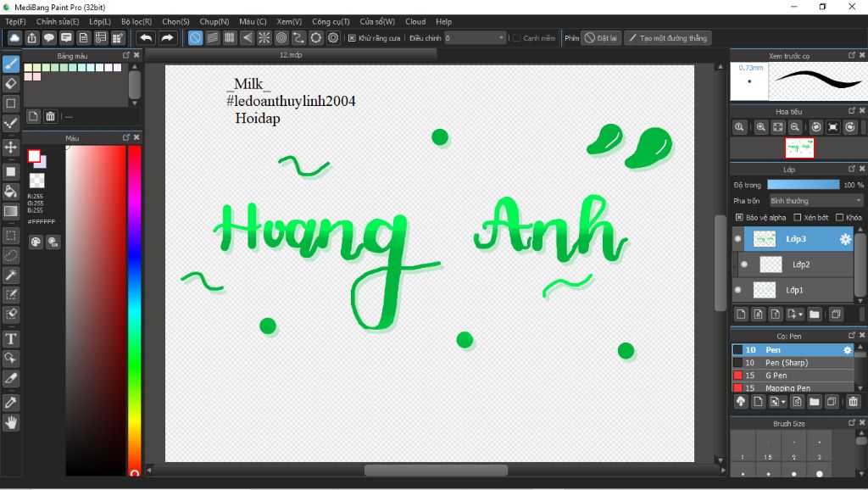This screenshot has height=490, width=868.
Task: Click zoom out in Navigator panel
Action: 795,127
